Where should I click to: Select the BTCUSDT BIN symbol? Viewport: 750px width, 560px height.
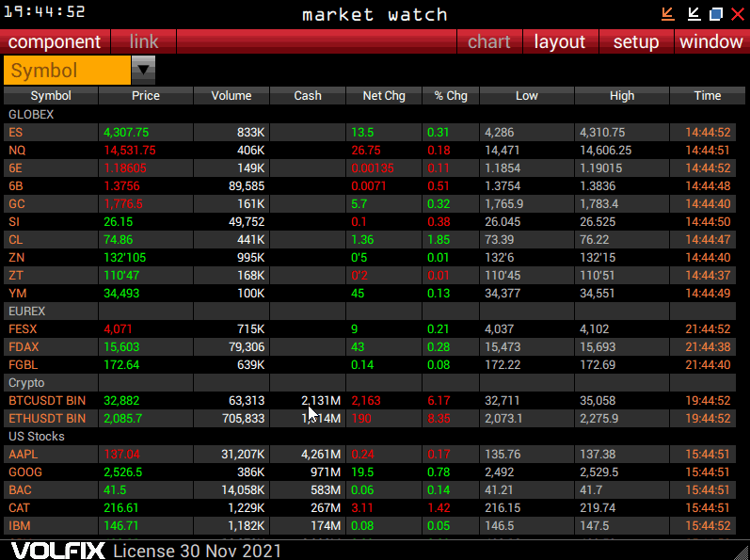coord(47,401)
